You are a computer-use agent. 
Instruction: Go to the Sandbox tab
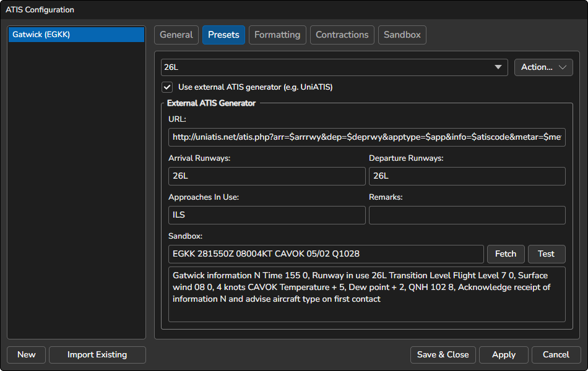(x=402, y=35)
